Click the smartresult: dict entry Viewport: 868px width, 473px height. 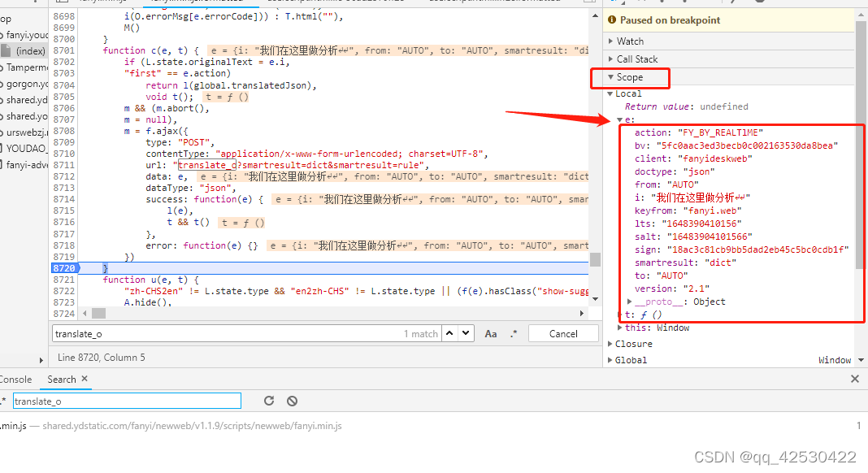pos(685,263)
